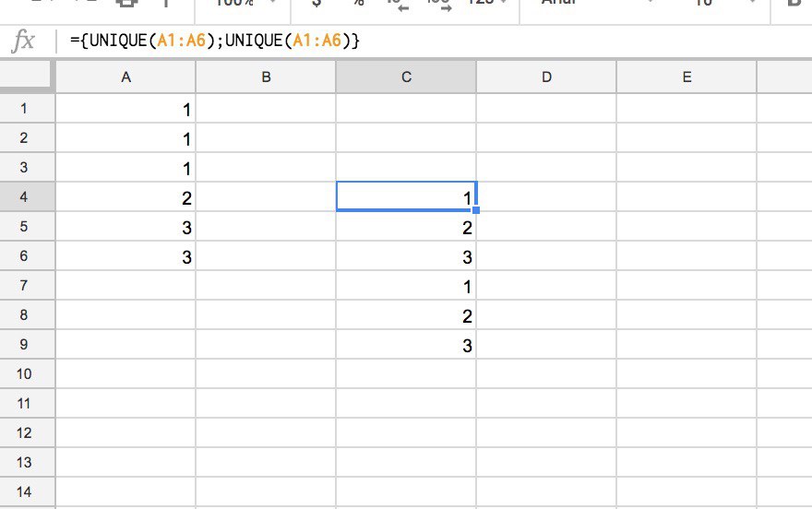Apply currency format with $ icon
The width and height of the screenshot is (812, 509).
coord(317,5)
